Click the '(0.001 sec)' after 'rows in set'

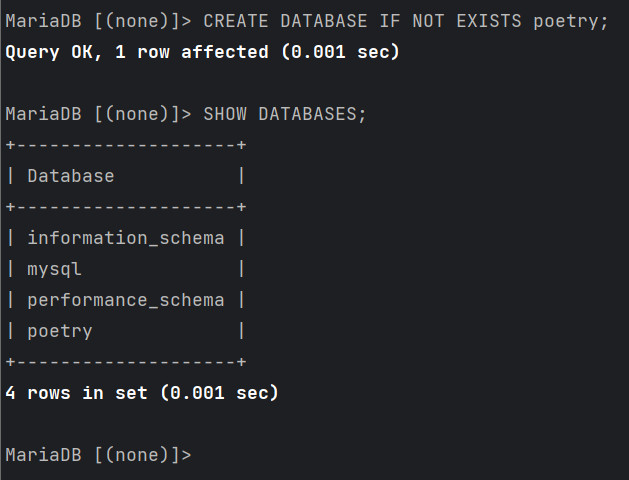219,393
